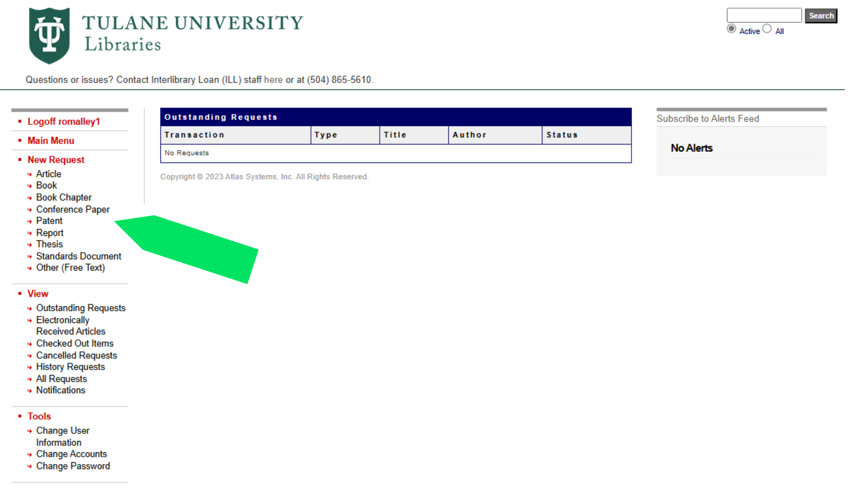Request a Conference Paper
The image size is (868, 488).
point(73,209)
